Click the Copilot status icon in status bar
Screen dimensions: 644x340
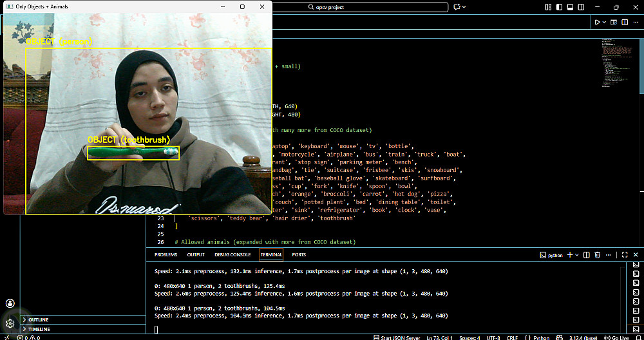pyautogui.click(x=560, y=337)
